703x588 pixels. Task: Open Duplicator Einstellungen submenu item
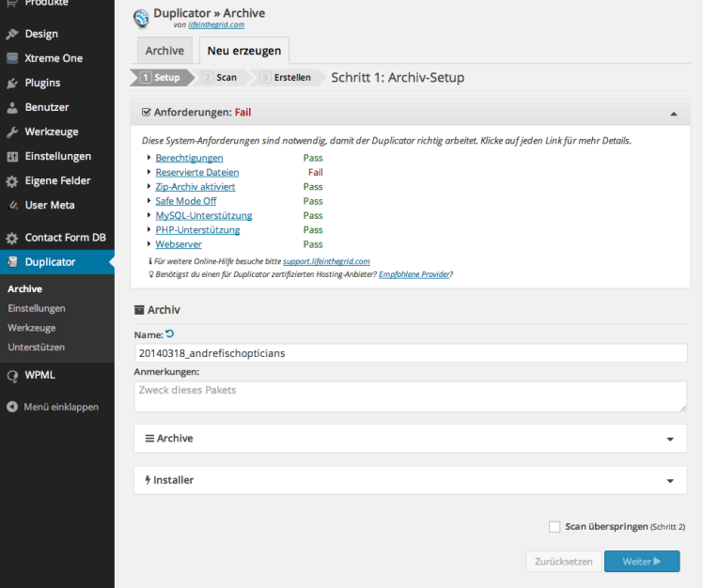(x=37, y=308)
